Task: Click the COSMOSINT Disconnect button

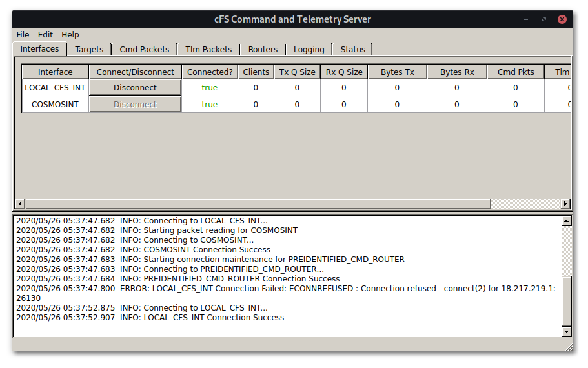Action: click(135, 105)
